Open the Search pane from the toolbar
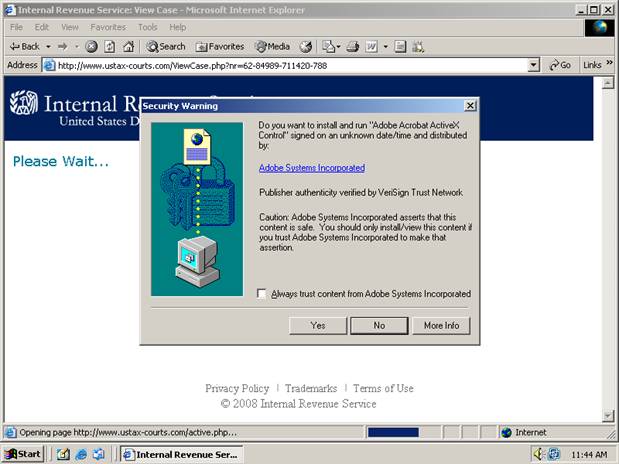Viewport: 619px width, 464px height. click(165, 47)
